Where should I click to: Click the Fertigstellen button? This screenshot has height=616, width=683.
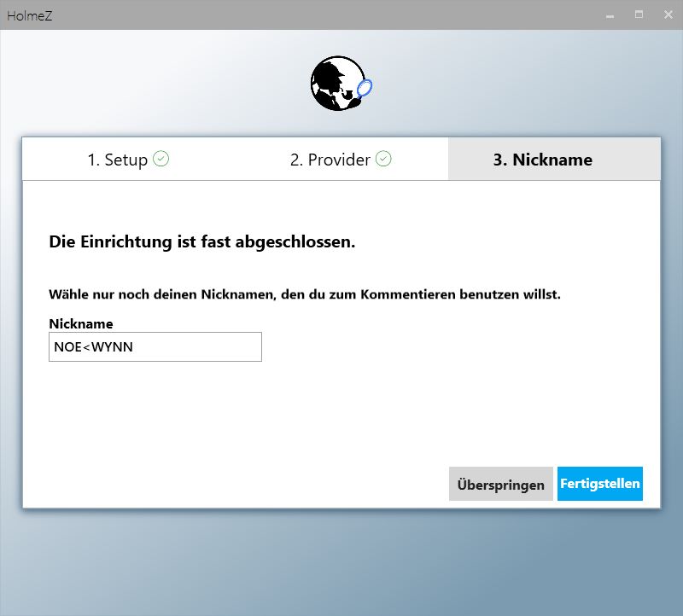(600, 484)
